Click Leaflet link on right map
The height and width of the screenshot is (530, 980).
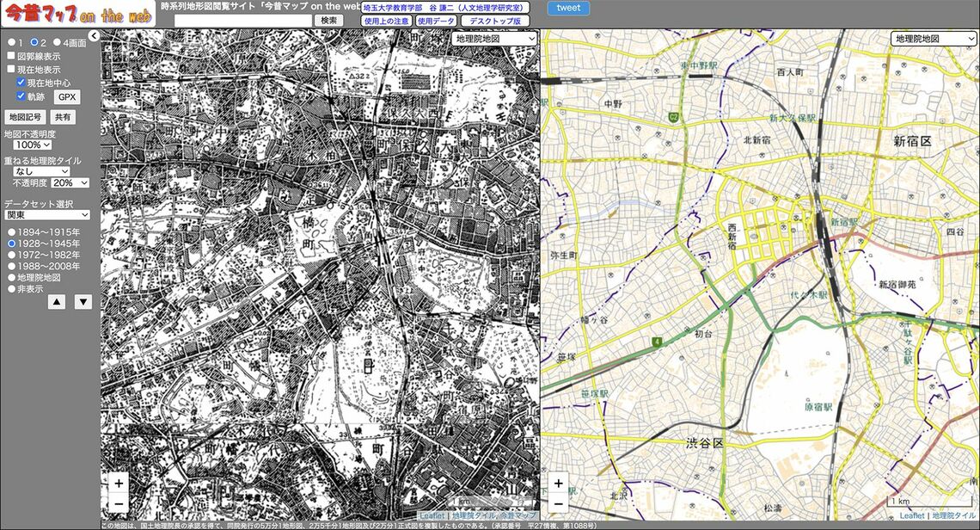912,515
